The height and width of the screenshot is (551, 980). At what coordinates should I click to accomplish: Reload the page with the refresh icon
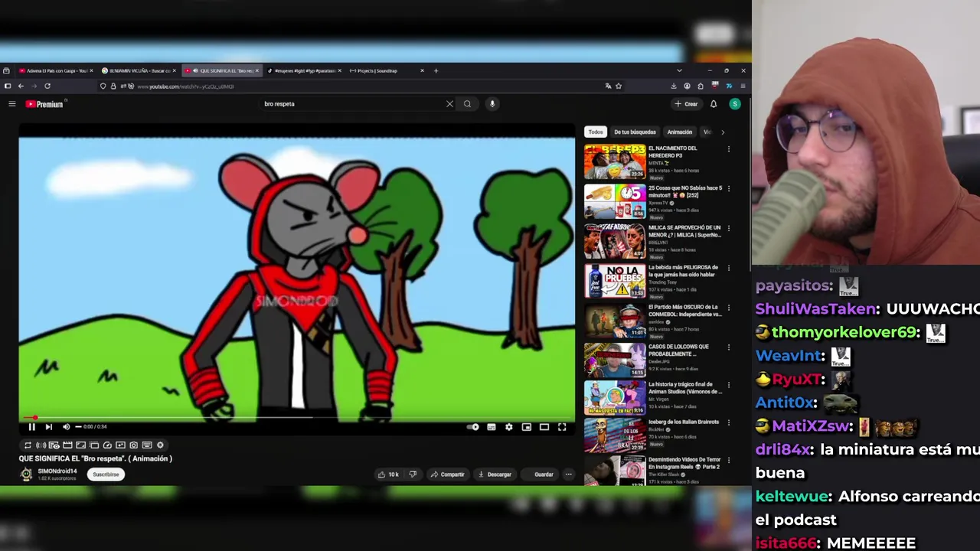[x=47, y=86]
